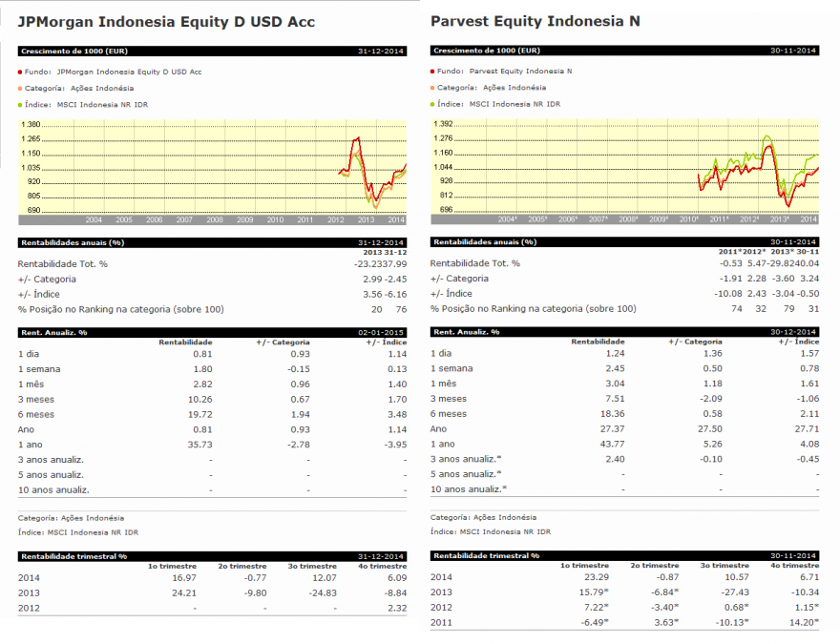The width and height of the screenshot is (840, 644).
Task: Click the 2013 row in the JPMorgan quarterly table
Action: 212,593
